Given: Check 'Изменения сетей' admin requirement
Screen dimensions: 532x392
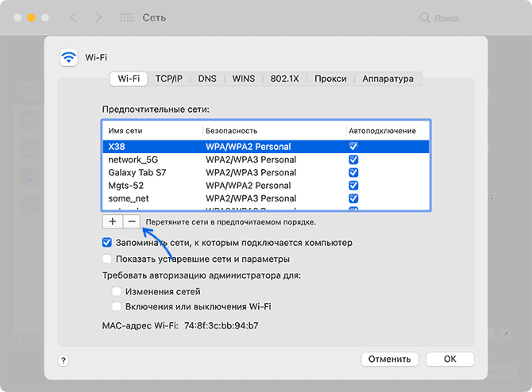Looking at the screenshot, I should (117, 291).
